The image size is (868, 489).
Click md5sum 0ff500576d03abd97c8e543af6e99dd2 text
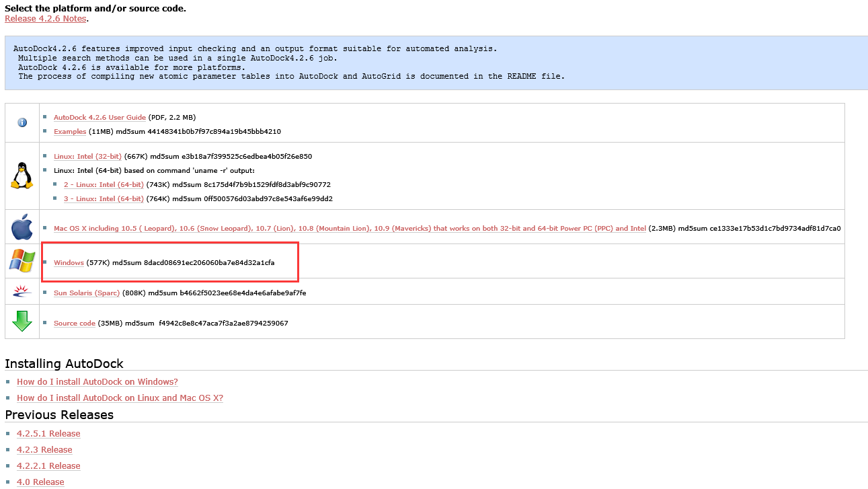pos(252,199)
